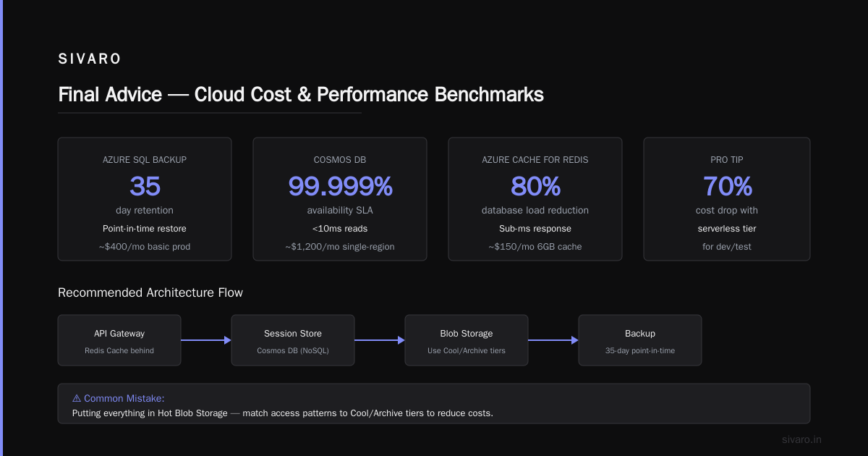Screen dimensions: 868x456
Task: Select the Cosmos DB card
Action: pos(340,199)
